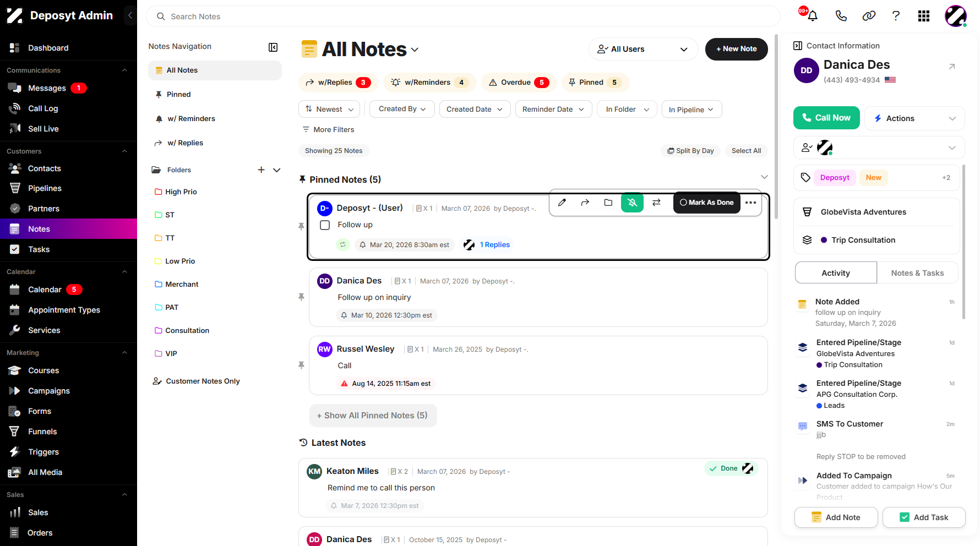Open the In Folder filter dropdown
980x546 pixels.
pos(628,109)
